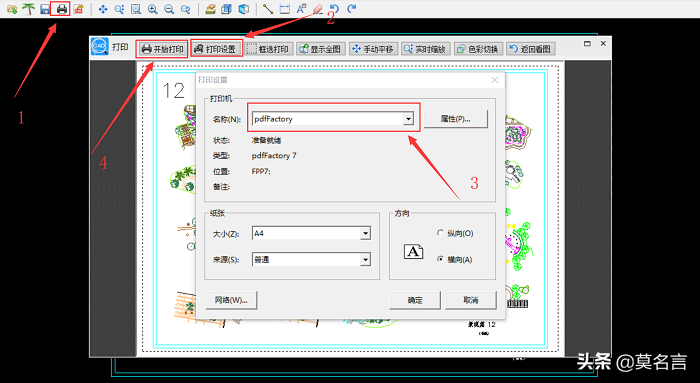
Task: Click the CAD logo in print window
Action: coord(99,46)
